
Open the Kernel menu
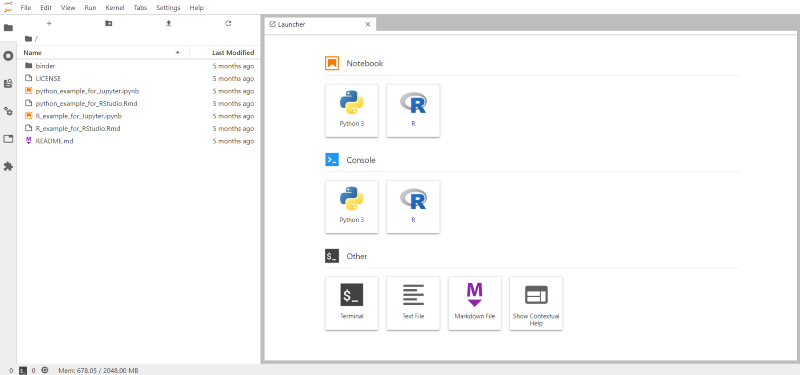(x=115, y=8)
